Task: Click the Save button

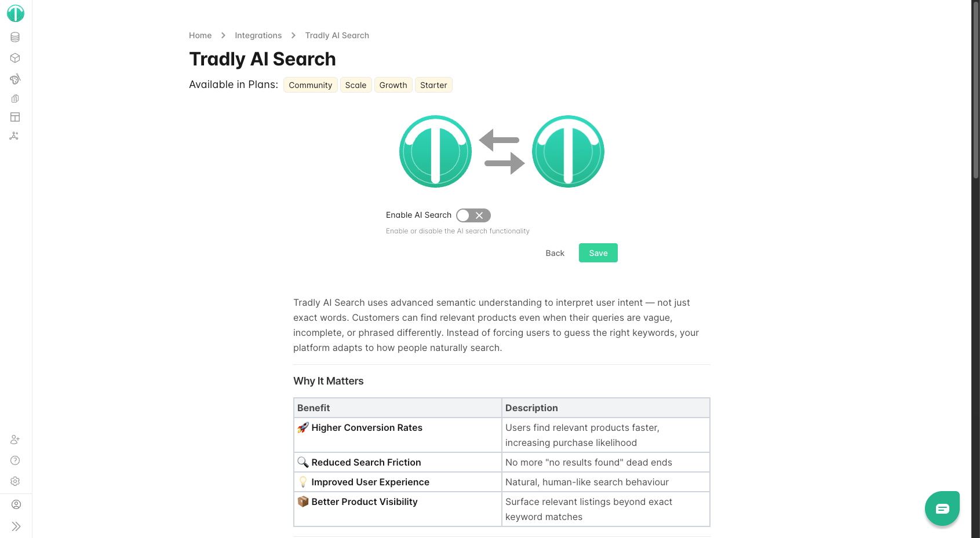Action: [598, 253]
